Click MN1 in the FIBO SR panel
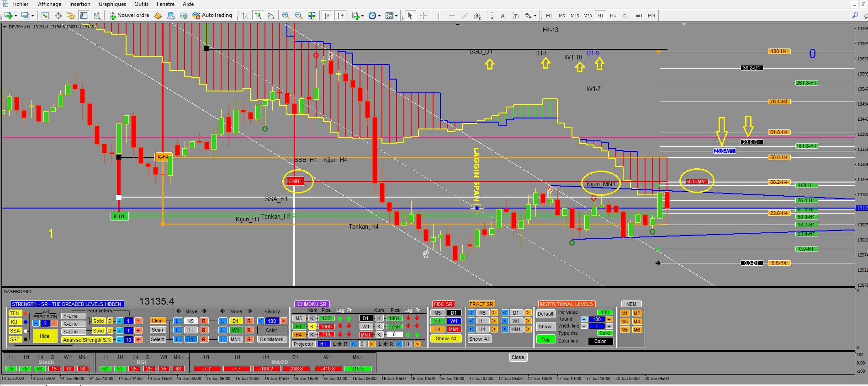Image resolution: width=868 pixels, height=386 pixels. click(x=454, y=329)
